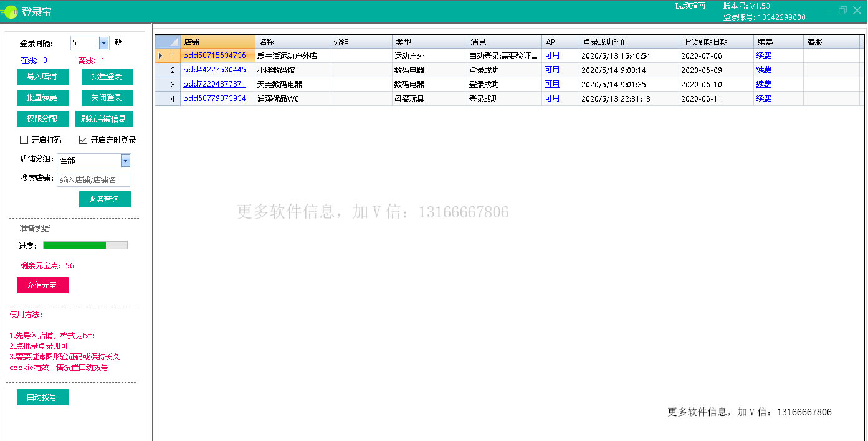This screenshot has height=441, width=868.
Task: Click 刷新店铺信息 button
Action: click(104, 119)
